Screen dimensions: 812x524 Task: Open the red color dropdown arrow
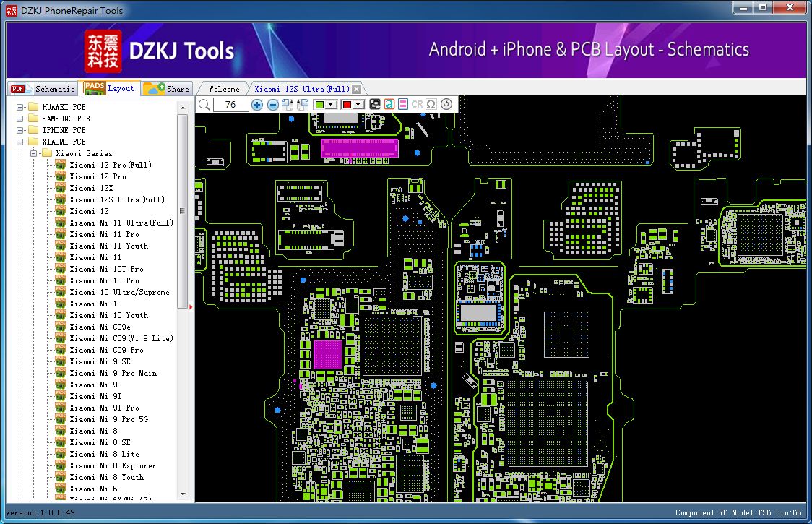point(358,105)
